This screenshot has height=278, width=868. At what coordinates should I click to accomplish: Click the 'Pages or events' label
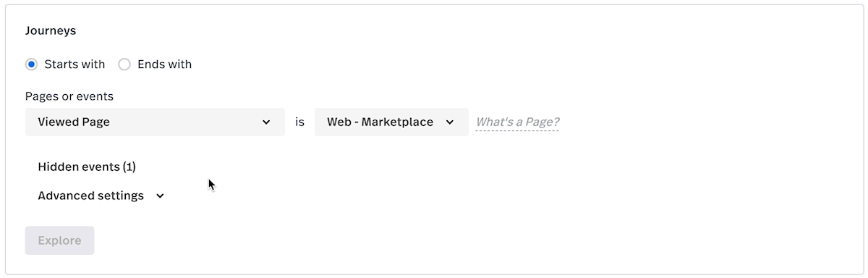[x=69, y=96]
